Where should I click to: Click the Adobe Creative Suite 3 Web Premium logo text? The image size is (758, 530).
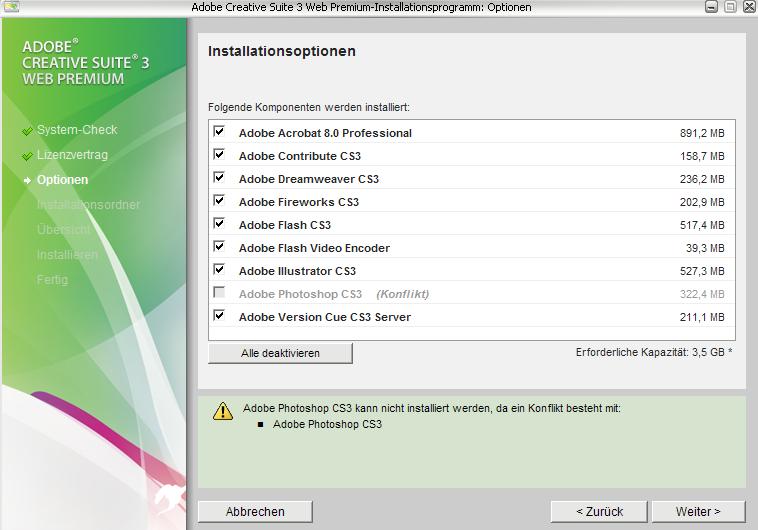coord(86,62)
